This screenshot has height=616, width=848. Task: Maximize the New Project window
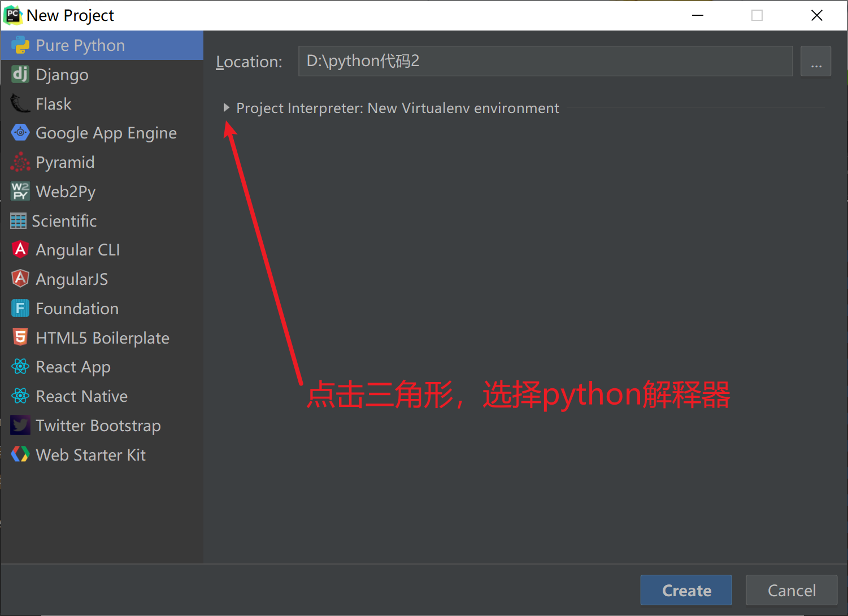tap(757, 15)
